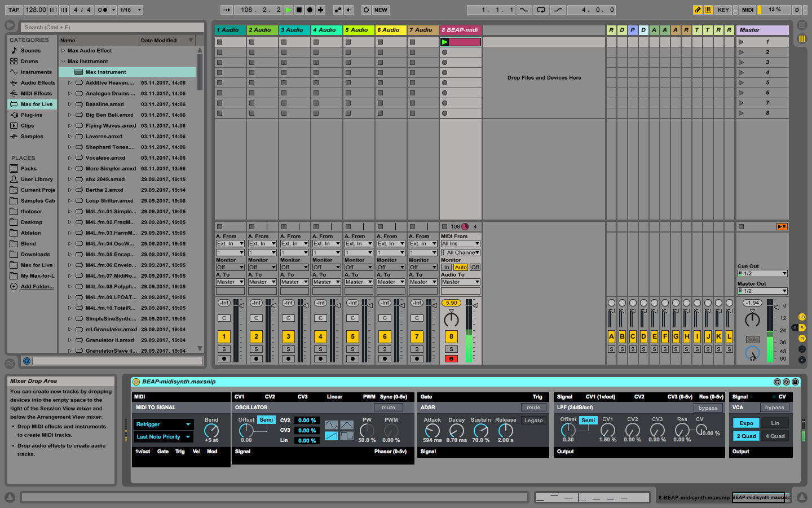Open the Master Out output dropdown
The height and width of the screenshot is (508, 812).
pos(762,291)
